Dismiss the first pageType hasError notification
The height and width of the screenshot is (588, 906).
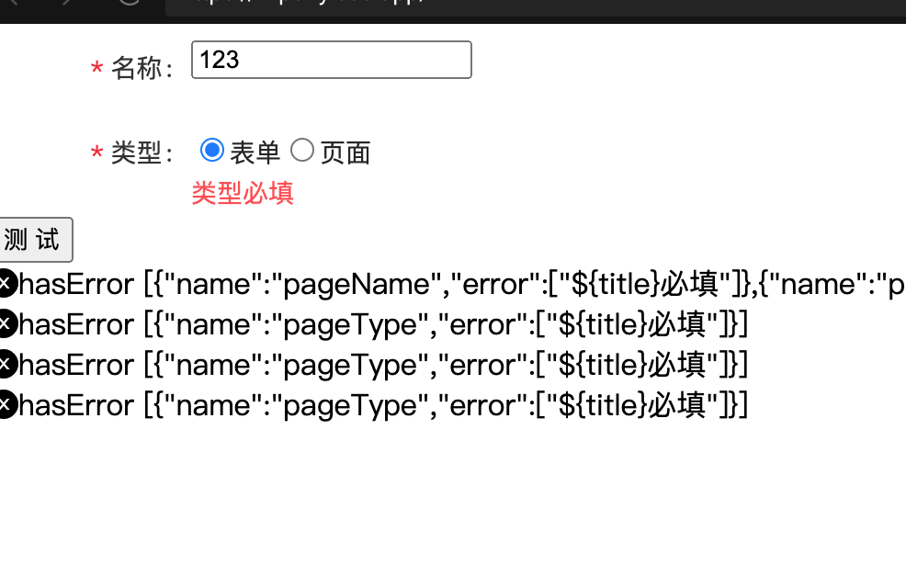pos(7,323)
